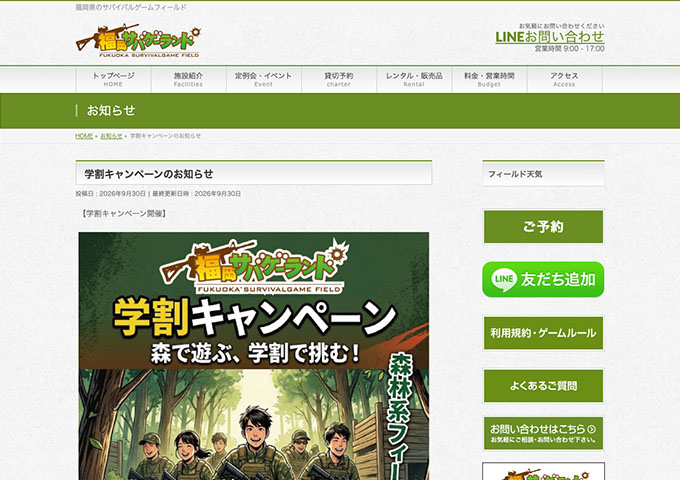The height and width of the screenshot is (480, 680).
Task: Open the LINEお問い合わせ link
Action: click(549, 37)
